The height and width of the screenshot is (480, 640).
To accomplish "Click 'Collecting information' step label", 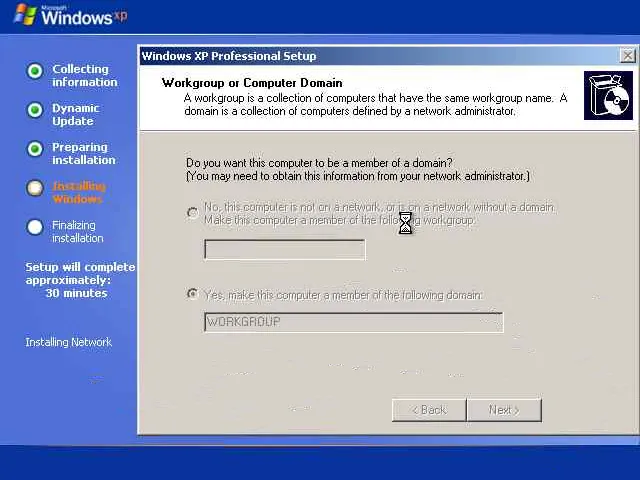I will (x=84, y=76).
